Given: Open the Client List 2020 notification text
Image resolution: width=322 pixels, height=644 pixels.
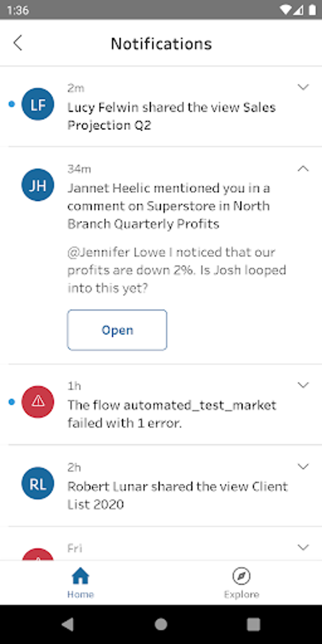Looking at the screenshot, I should [177, 495].
